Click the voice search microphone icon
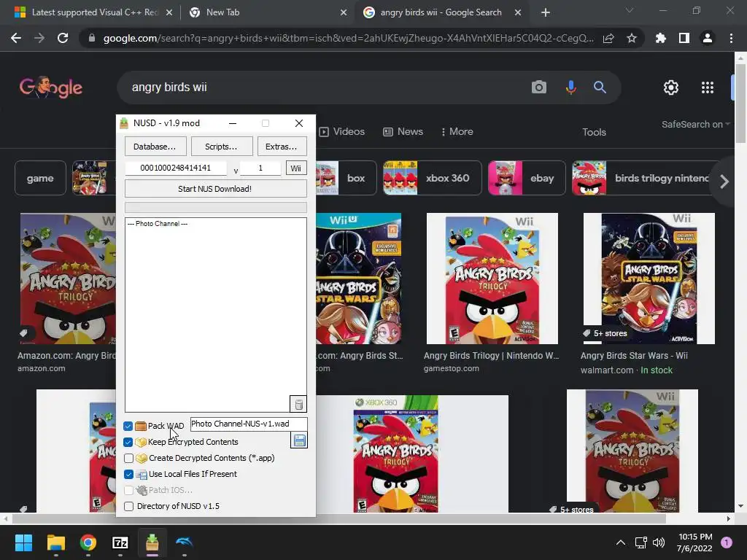The height and width of the screenshot is (560, 747). pyautogui.click(x=570, y=87)
